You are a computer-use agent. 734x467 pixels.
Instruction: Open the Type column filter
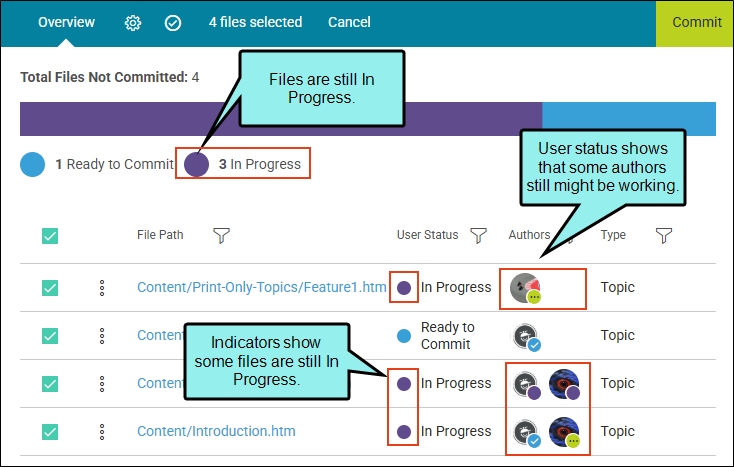tap(664, 235)
